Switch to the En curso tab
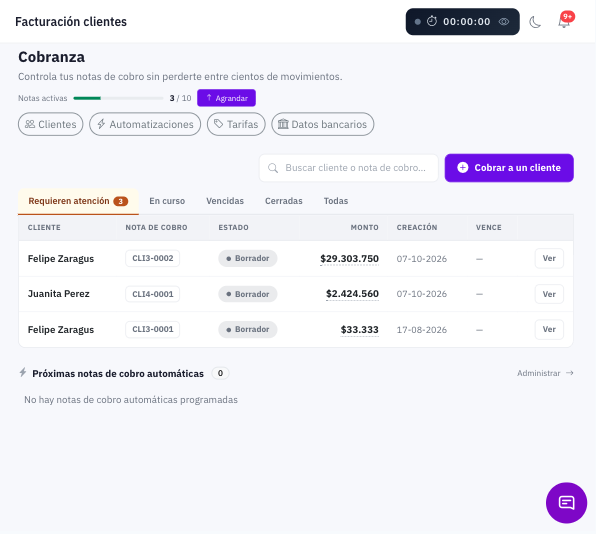The image size is (596, 534). pyautogui.click(x=167, y=201)
